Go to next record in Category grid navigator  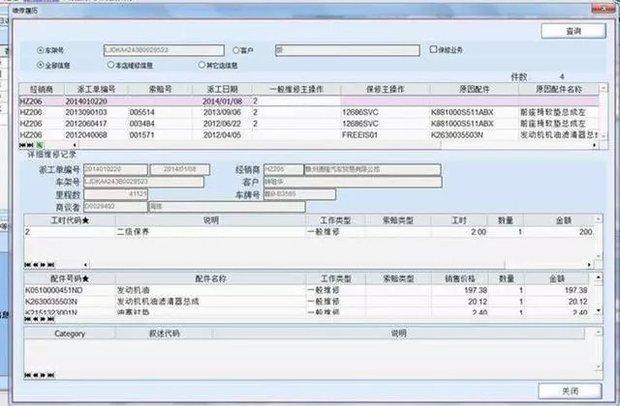(x=43, y=375)
